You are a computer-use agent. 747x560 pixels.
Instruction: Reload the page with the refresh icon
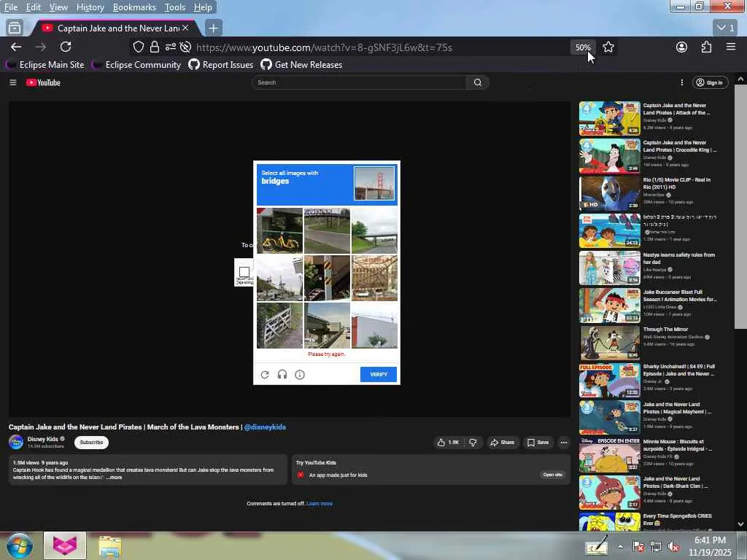[66, 47]
